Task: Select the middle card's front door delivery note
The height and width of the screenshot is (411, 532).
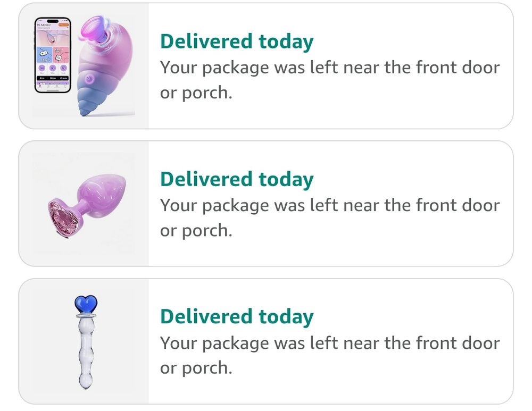Action: click(x=330, y=205)
